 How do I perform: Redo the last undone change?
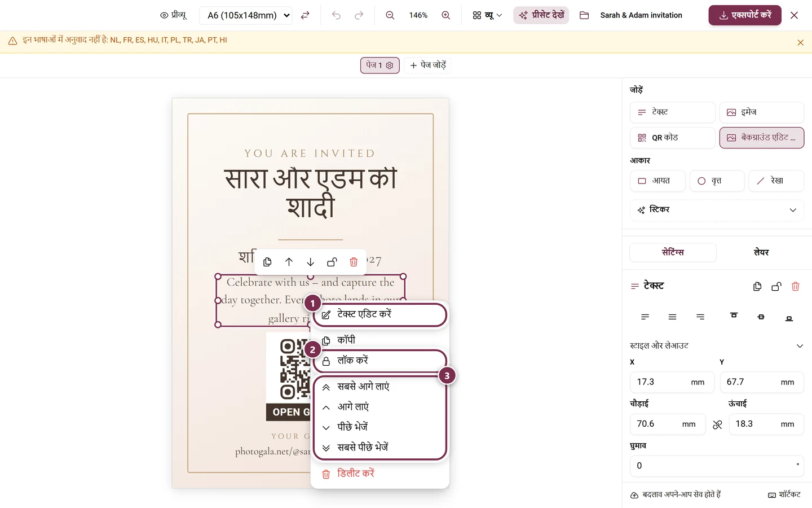tap(359, 15)
